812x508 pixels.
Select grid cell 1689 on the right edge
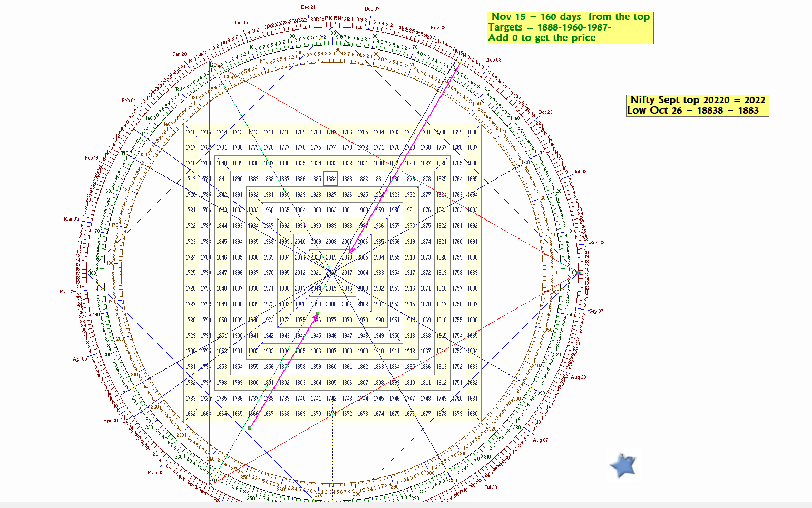pos(473,273)
